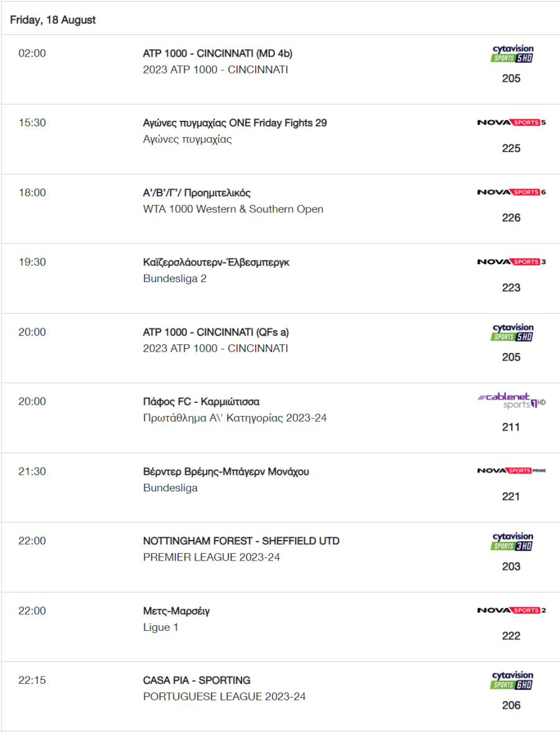Select ATP 1000 - CINCINNATI (QFs a) title
Screen dimensions: 560x733
click(216, 333)
